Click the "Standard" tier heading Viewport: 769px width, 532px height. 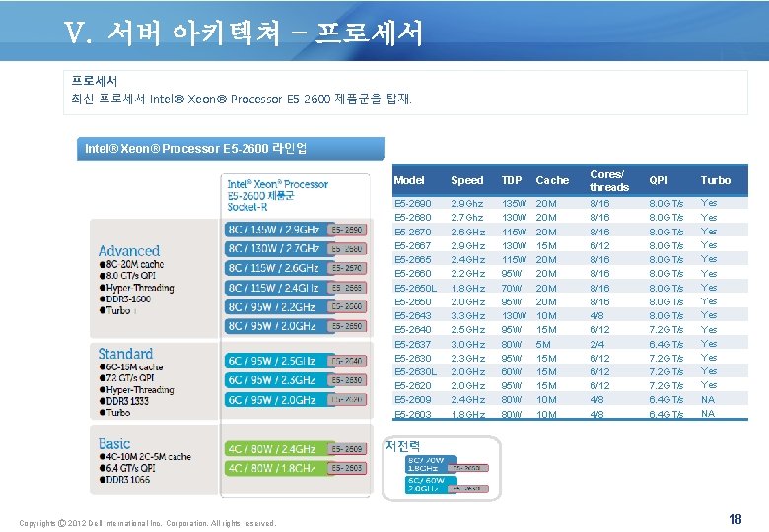point(125,354)
